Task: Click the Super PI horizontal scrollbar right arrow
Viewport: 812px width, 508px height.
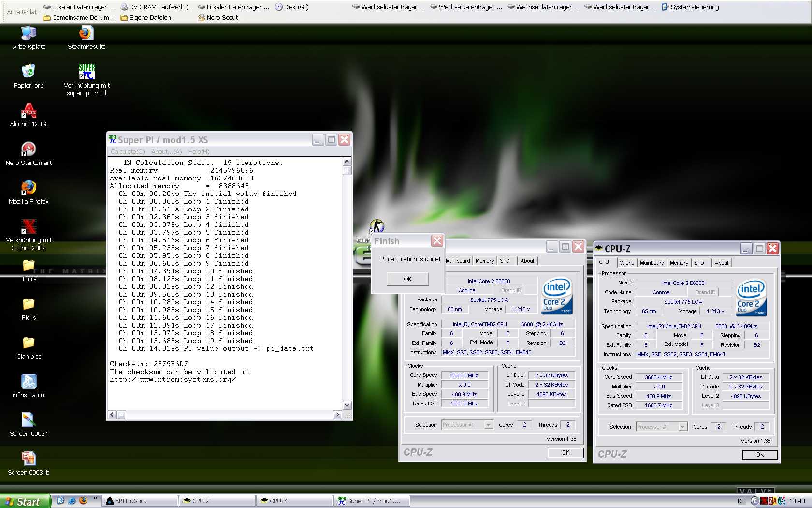Action: tap(337, 415)
